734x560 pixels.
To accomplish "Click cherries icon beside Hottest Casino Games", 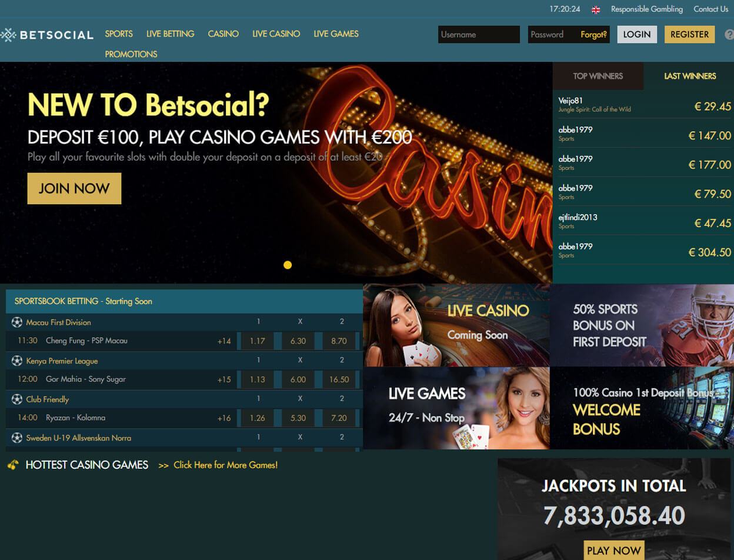I will (13, 465).
